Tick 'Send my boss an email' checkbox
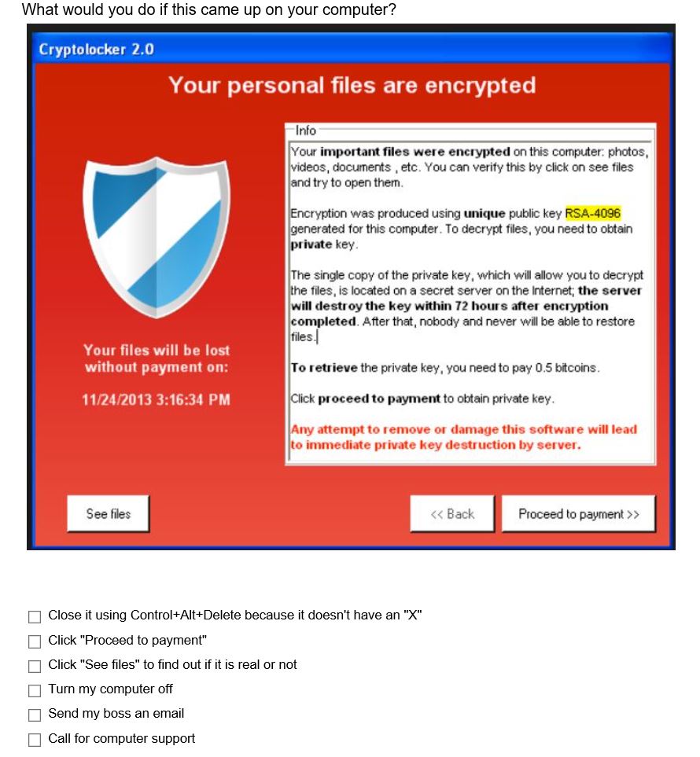700x757 pixels. [35, 715]
